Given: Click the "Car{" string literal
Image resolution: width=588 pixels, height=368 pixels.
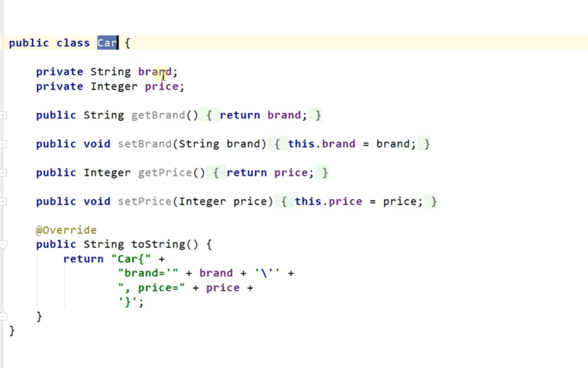Looking at the screenshot, I should (131, 259).
